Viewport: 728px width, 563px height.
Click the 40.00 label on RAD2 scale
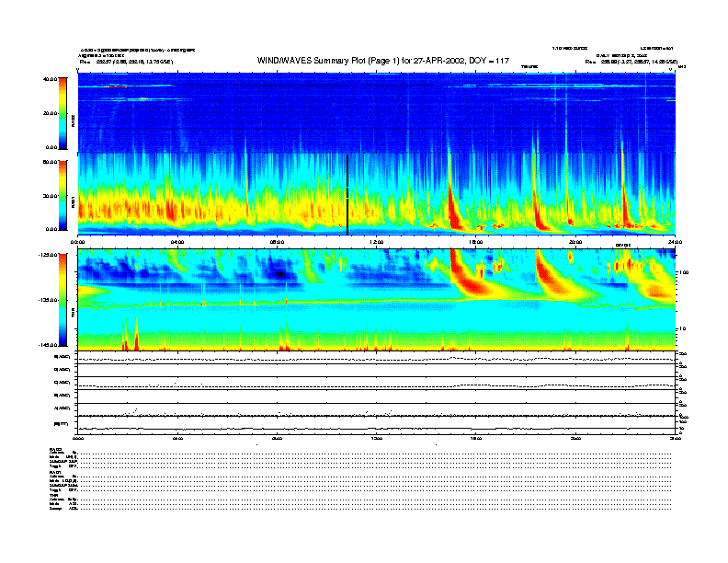point(51,79)
